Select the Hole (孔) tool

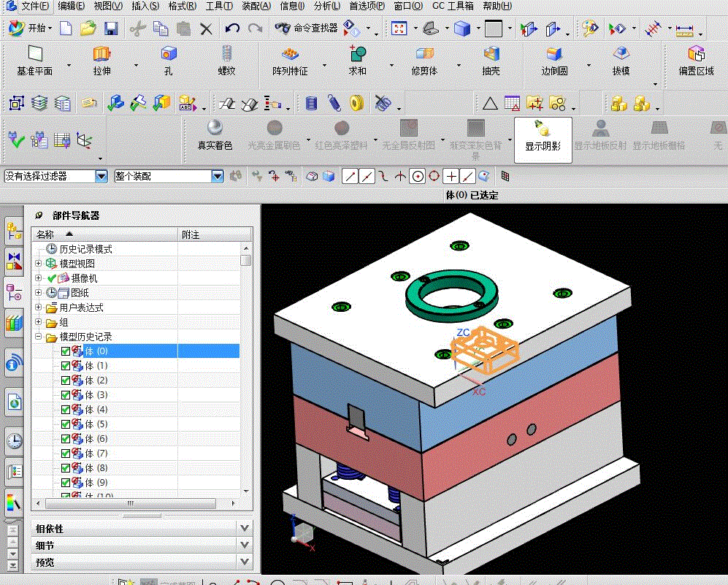pos(169,61)
